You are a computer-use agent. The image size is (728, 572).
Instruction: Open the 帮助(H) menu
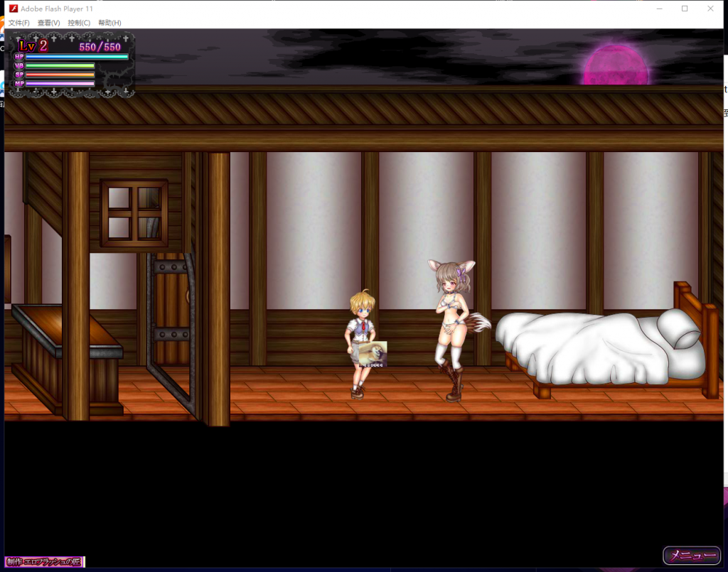pyautogui.click(x=109, y=23)
